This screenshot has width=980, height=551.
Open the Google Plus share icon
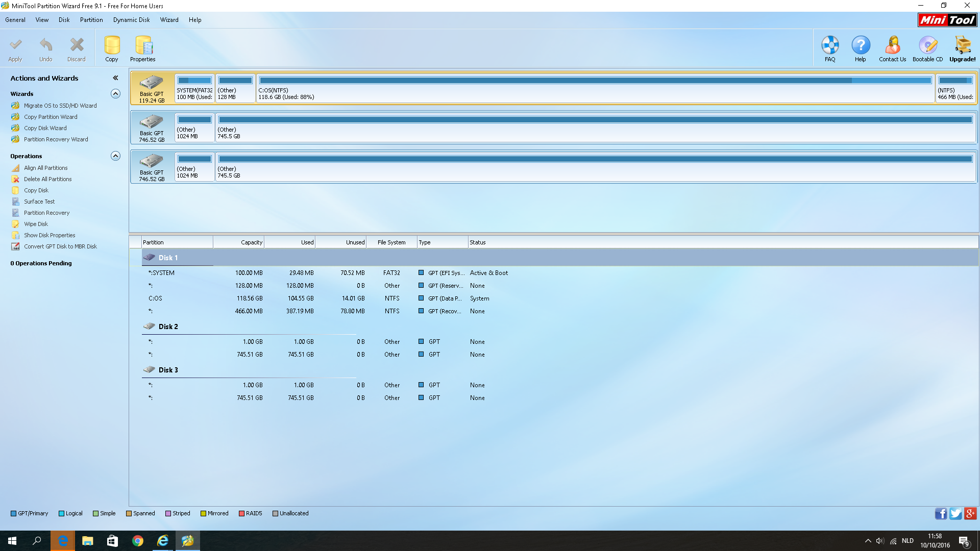tap(970, 513)
